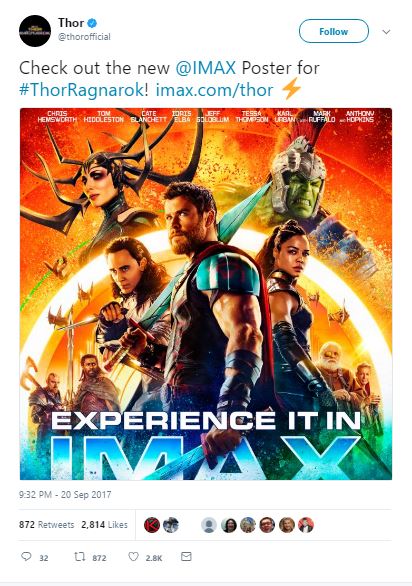Expand the tweet options chevron
The width and height of the screenshot is (412, 586).
coord(386,32)
